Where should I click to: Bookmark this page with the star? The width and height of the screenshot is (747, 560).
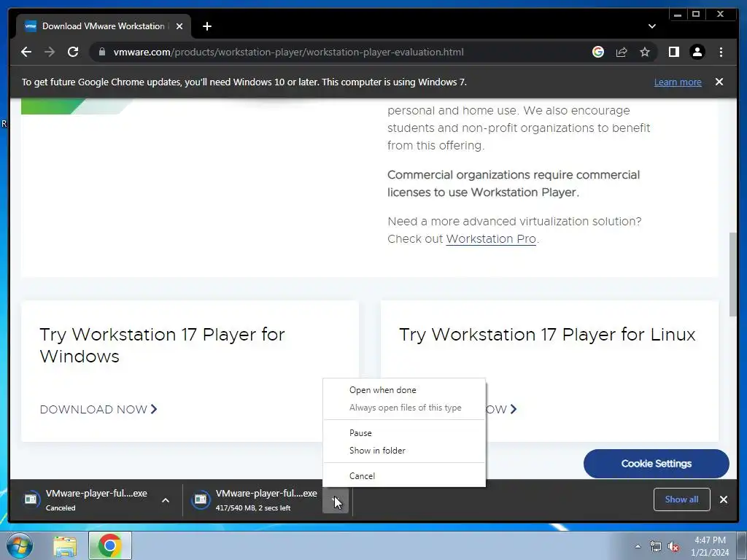645,52
